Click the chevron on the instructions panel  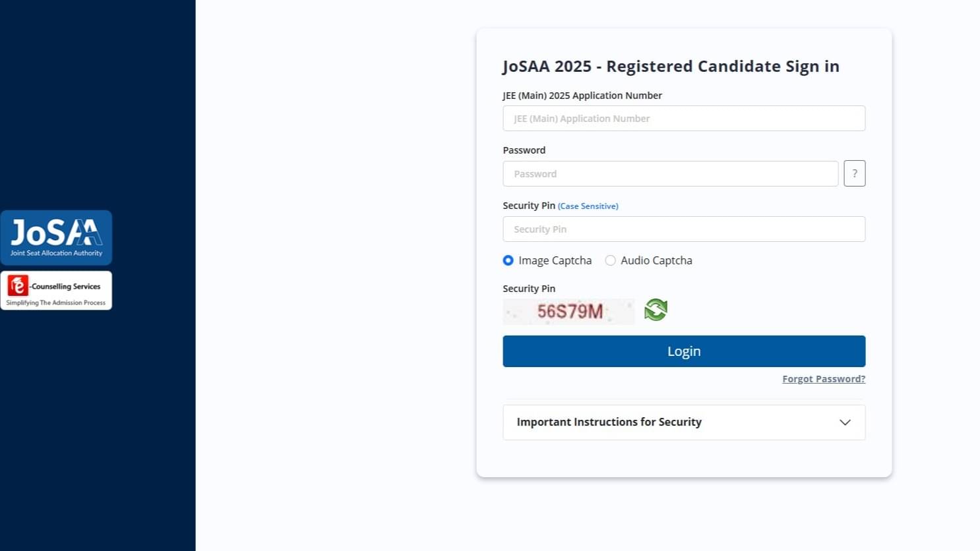[x=845, y=422]
